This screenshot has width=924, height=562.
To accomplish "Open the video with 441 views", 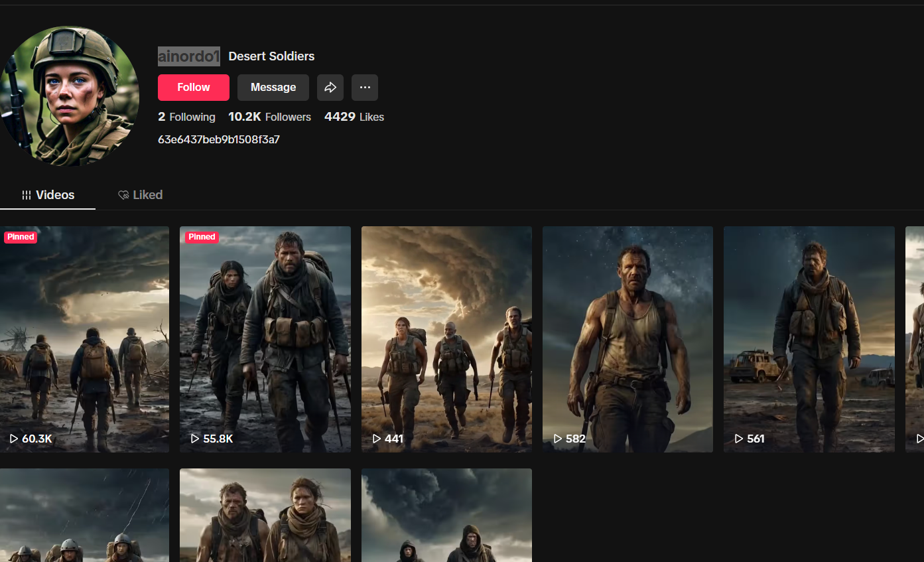I will [446, 339].
